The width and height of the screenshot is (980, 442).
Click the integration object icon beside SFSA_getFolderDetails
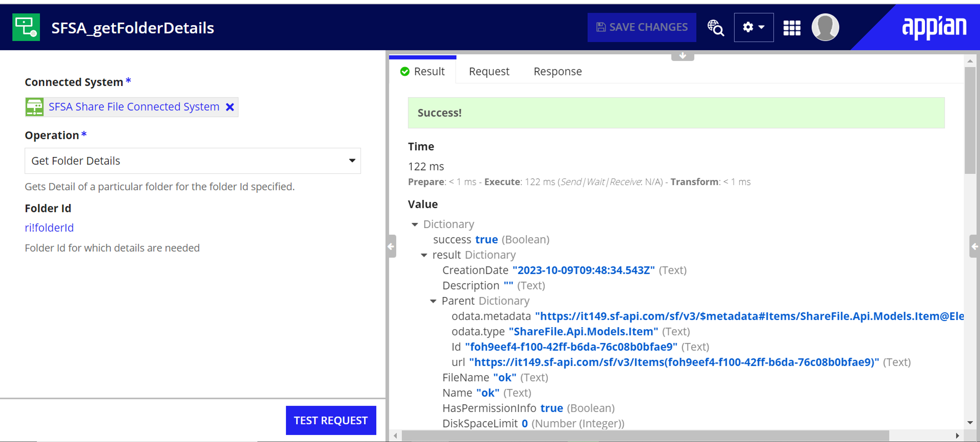coord(26,27)
